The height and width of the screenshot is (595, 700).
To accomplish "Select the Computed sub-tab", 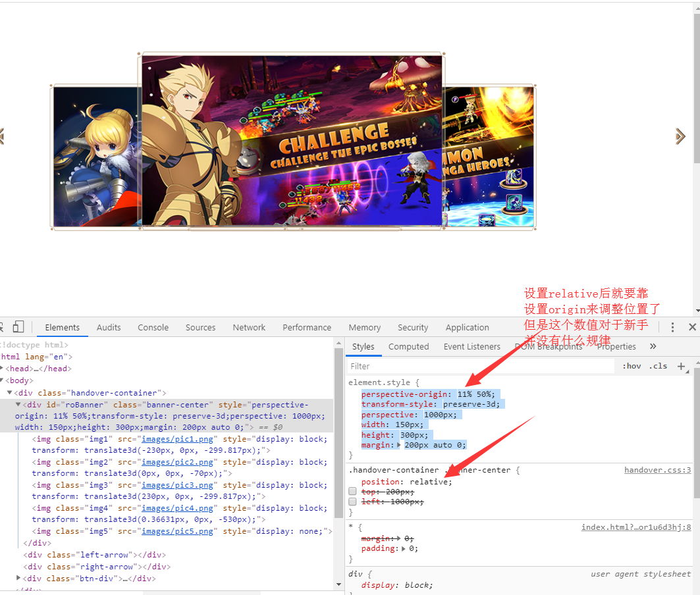I will click(x=408, y=346).
